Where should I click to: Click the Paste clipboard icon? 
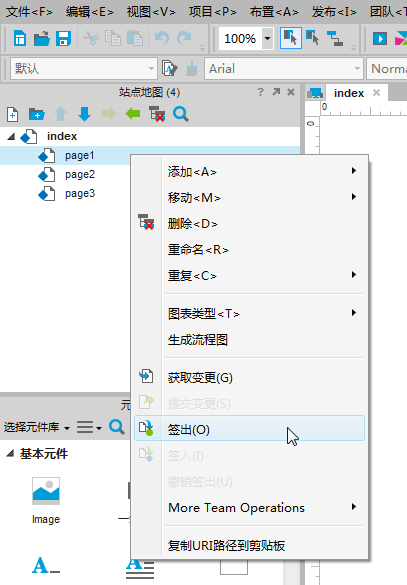[135, 38]
